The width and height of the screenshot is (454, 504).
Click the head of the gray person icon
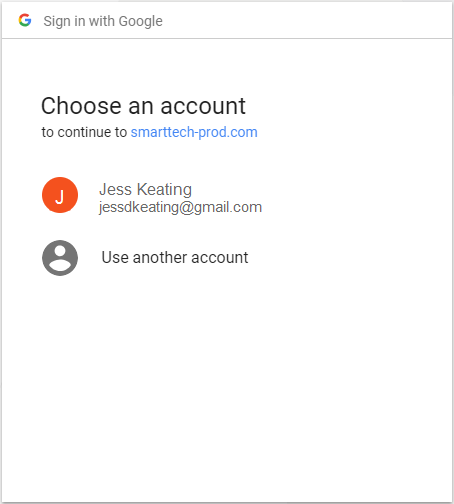(x=60, y=251)
